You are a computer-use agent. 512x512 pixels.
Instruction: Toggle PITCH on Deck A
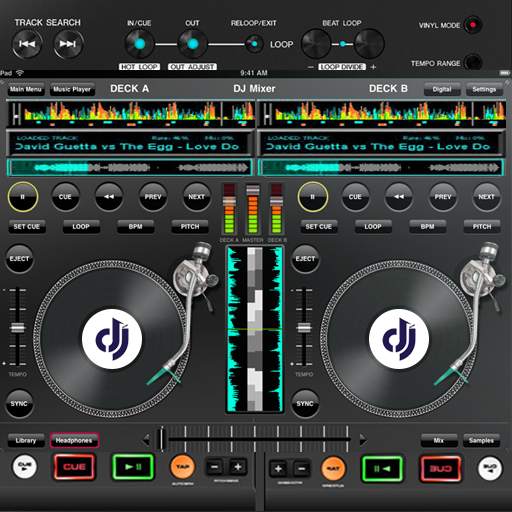point(190,227)
